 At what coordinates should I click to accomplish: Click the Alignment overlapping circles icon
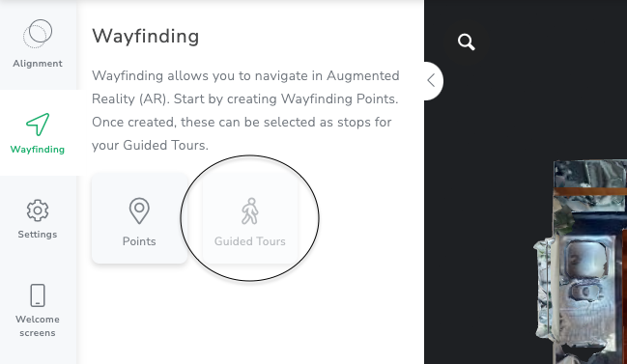point(38,34)
